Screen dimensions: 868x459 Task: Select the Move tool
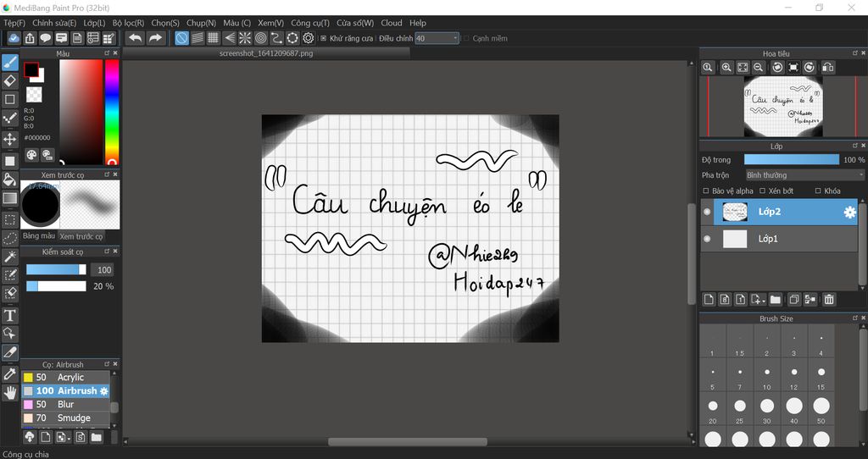point(10,138)
